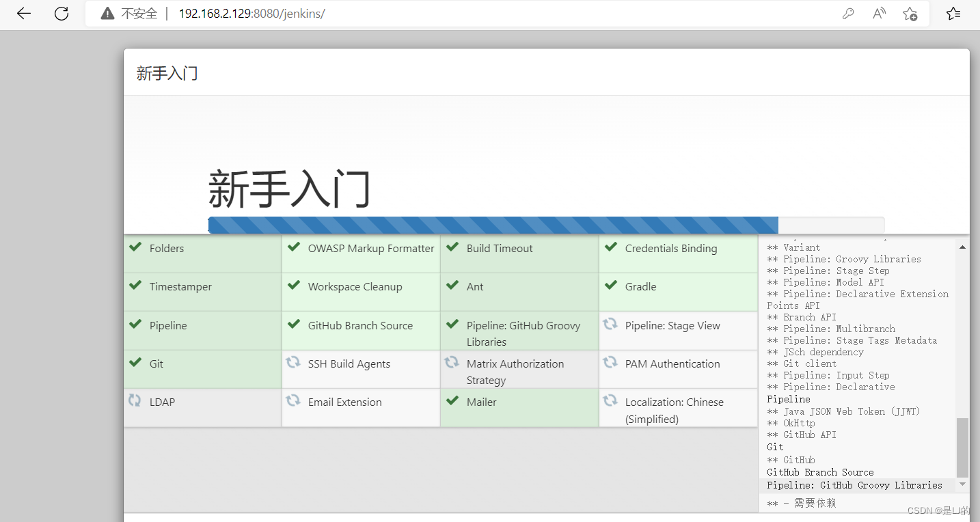This screenshot has width=980, height=522.
Task: Select the Build Timeout plugin label
Action: [500, 249]
